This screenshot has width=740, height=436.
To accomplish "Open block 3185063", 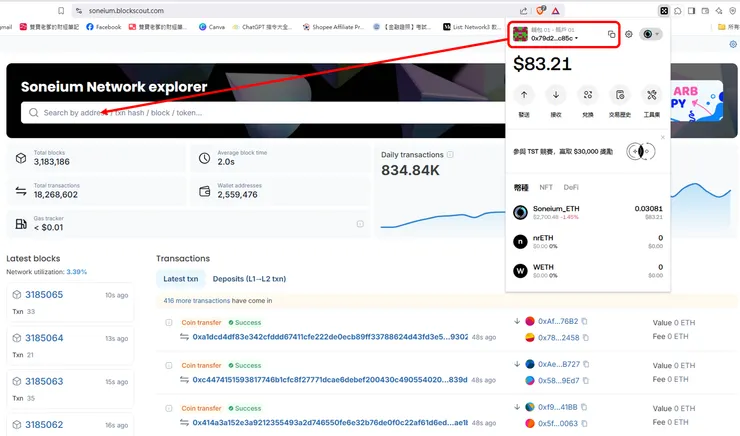I will 44,381.
